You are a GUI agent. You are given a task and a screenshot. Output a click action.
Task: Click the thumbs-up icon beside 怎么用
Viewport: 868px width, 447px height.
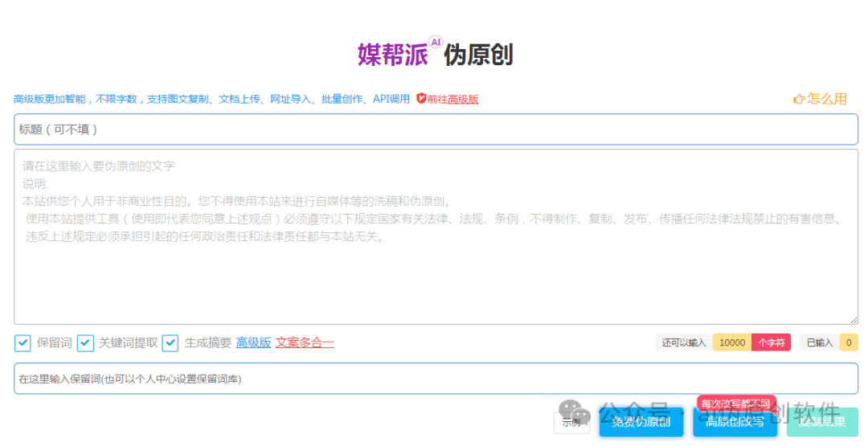click(798, 99)
